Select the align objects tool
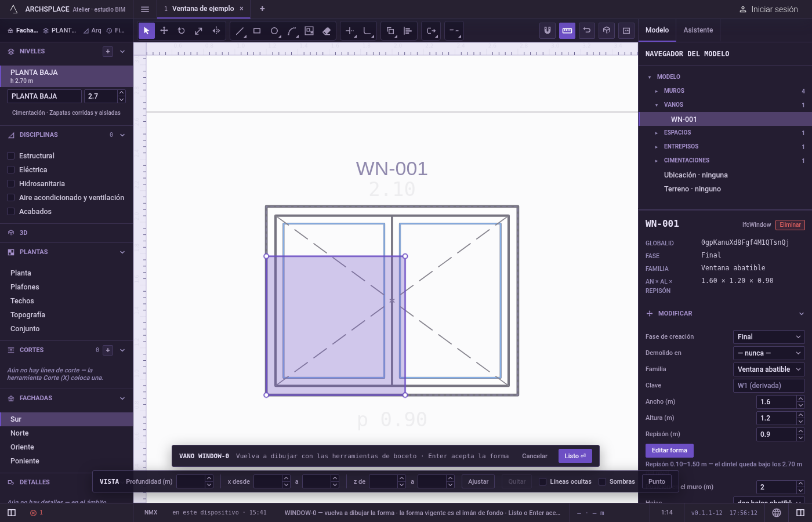Image resolution: width=812 pixels, height=522 pixels. [408, 31]
